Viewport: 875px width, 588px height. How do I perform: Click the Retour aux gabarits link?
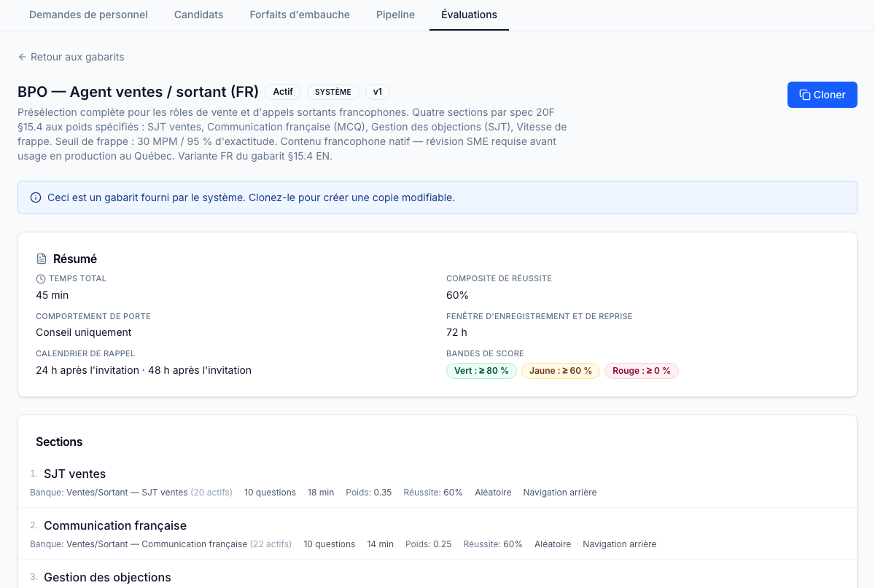71,57
